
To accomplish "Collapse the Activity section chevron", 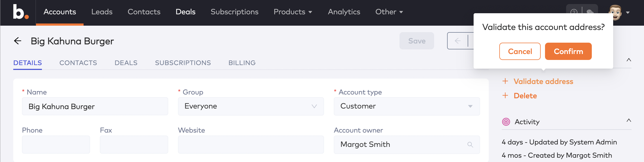I will click(629, 120).
